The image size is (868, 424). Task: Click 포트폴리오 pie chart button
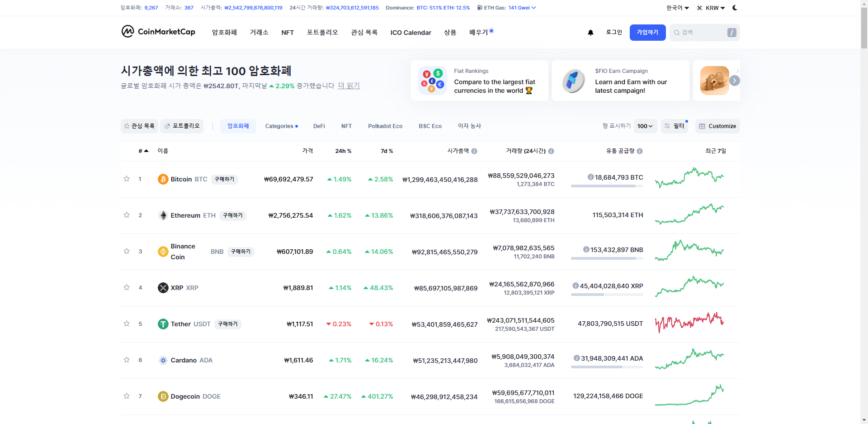pyautogui.click(x=182, y=126)
